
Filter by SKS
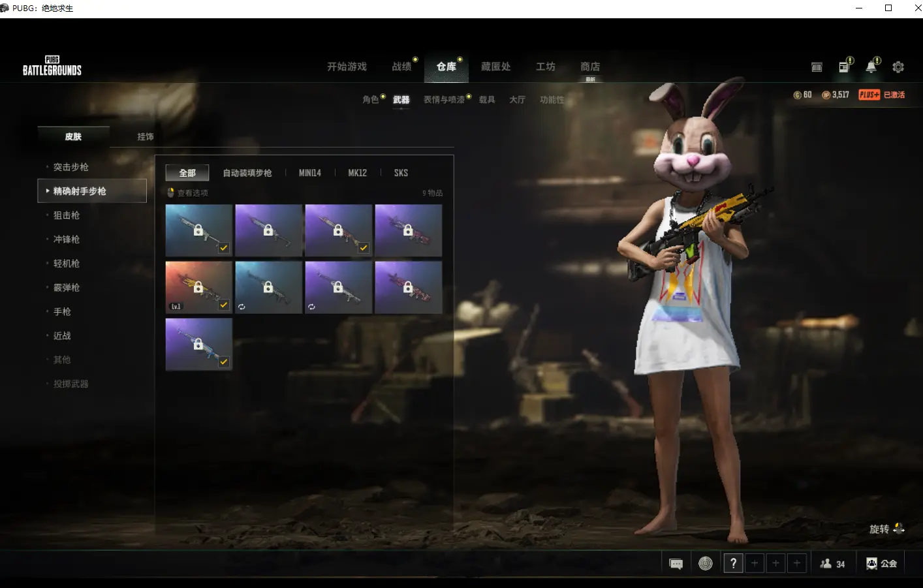pyautogui.click(x=401, y=173)
